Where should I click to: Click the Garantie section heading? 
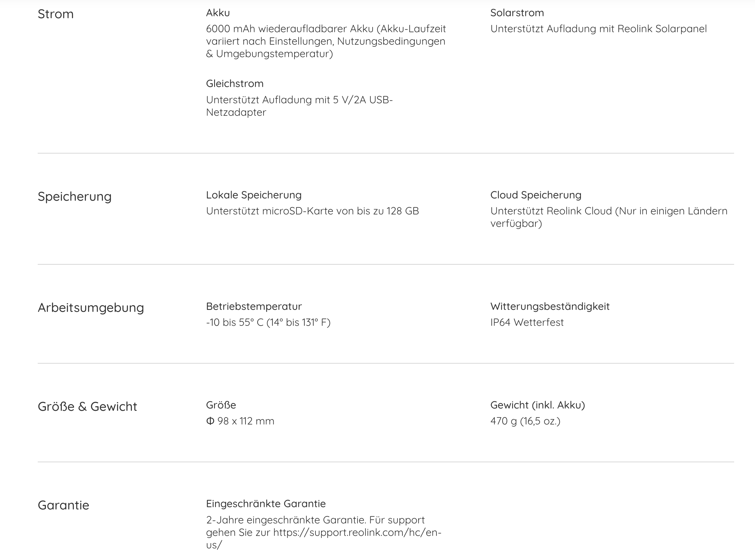pos(63,505)
